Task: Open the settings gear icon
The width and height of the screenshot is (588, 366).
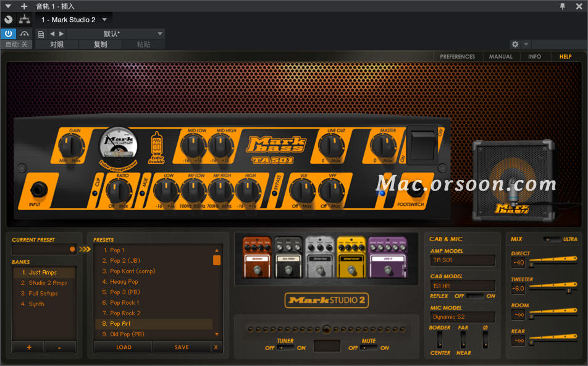Action: pos(515,45)
